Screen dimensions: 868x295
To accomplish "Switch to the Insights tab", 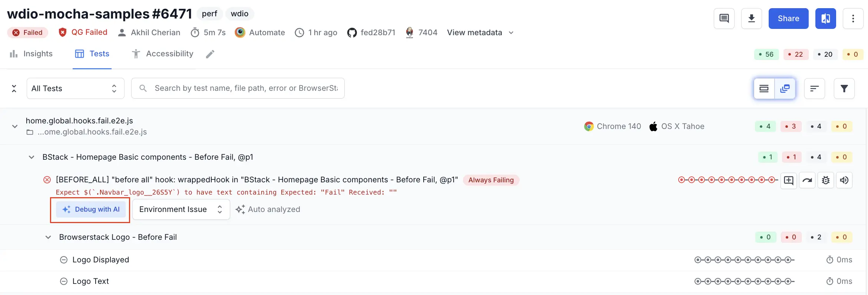I will click(31, 54).
